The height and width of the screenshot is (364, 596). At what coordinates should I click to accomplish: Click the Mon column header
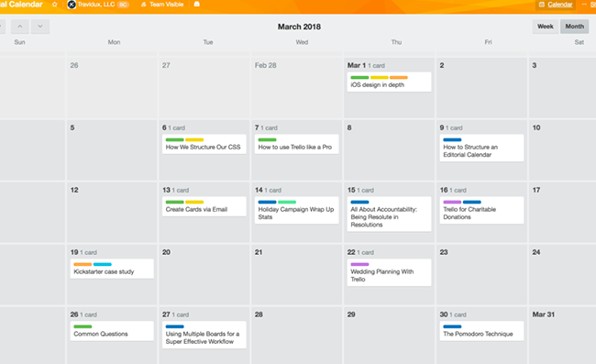[114, 42]
